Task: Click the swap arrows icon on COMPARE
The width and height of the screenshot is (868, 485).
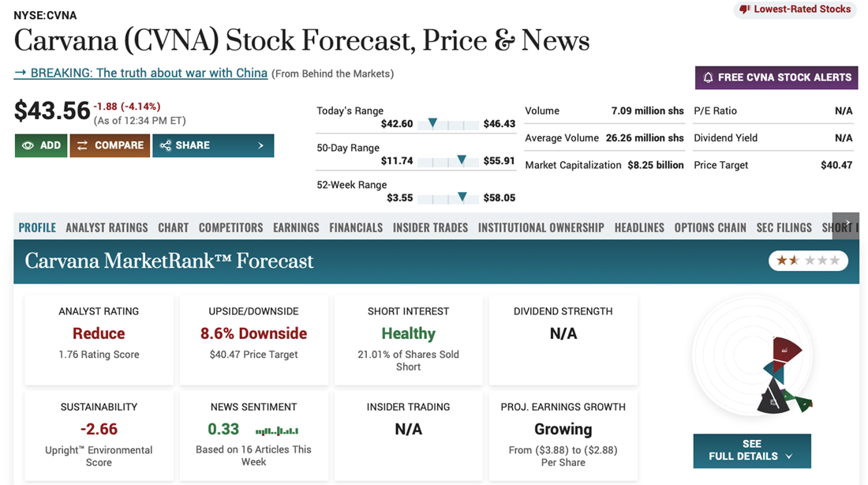Action: point(82,145)
